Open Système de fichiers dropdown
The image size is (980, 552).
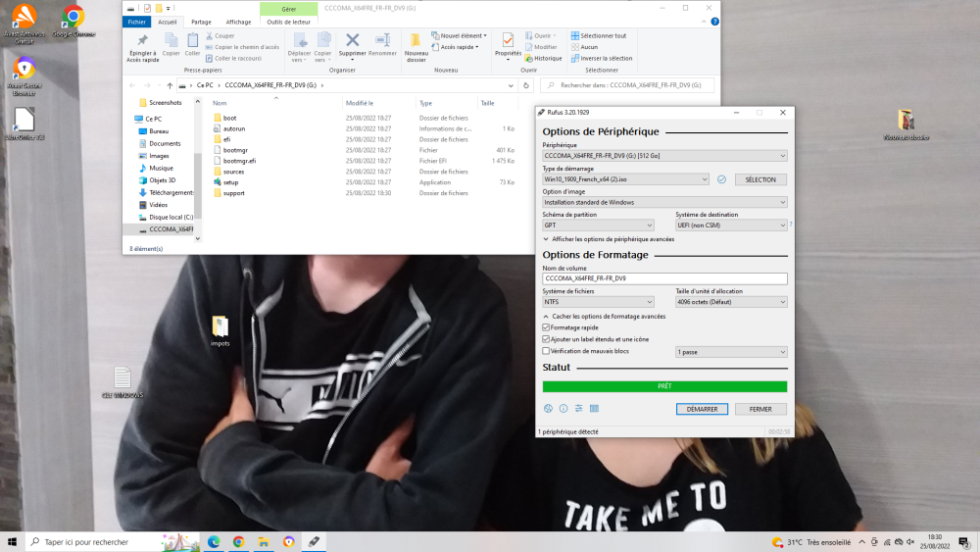598,302
